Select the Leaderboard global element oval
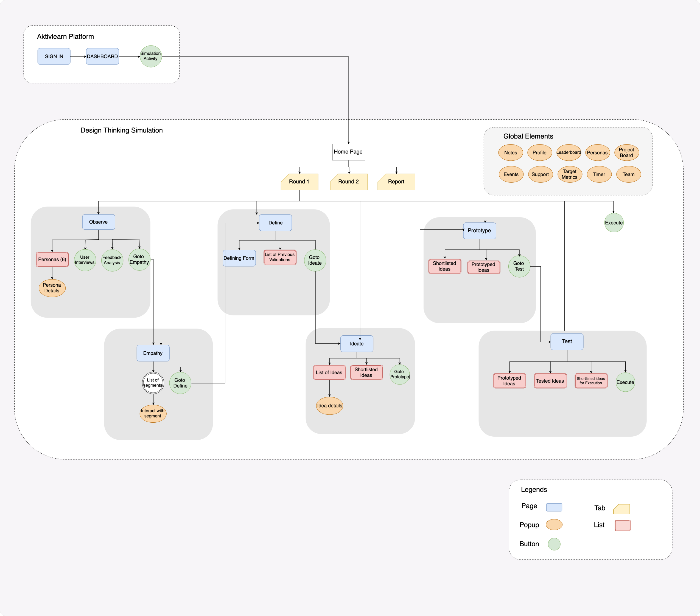This screenshot has width=700, height=616. [x=569, y=153]
